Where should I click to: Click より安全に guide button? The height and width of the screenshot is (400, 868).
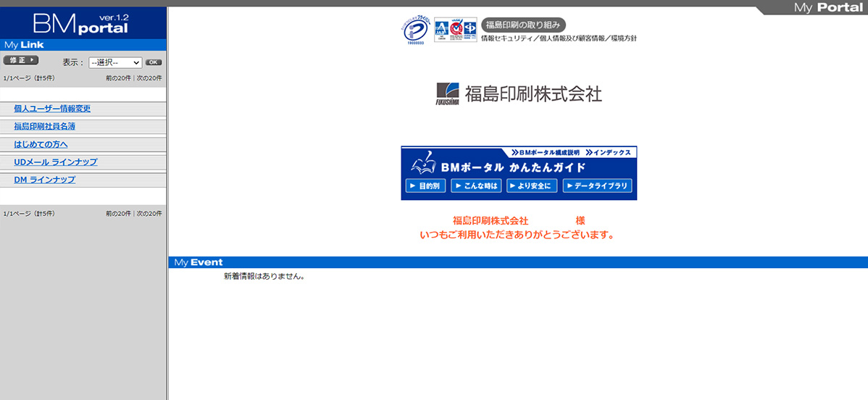point(532,186)
